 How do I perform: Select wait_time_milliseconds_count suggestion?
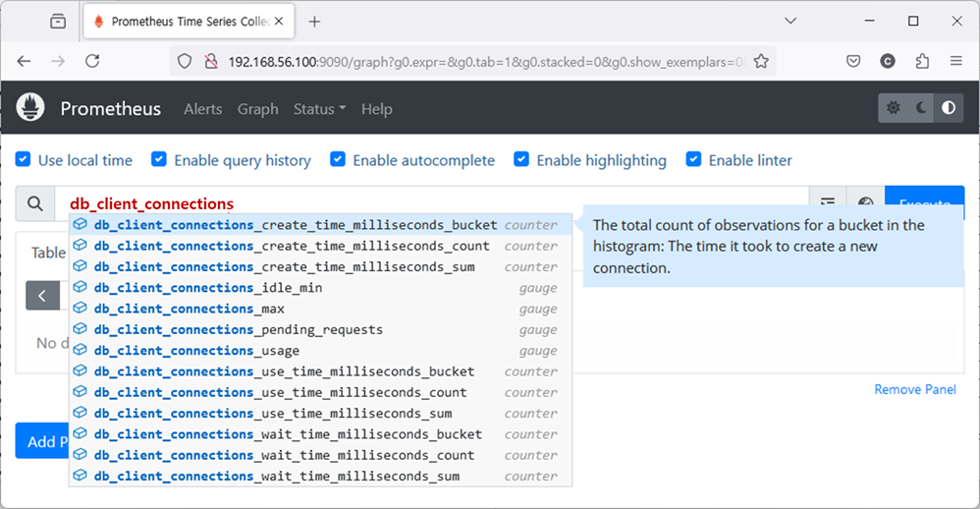click(321, 455)
